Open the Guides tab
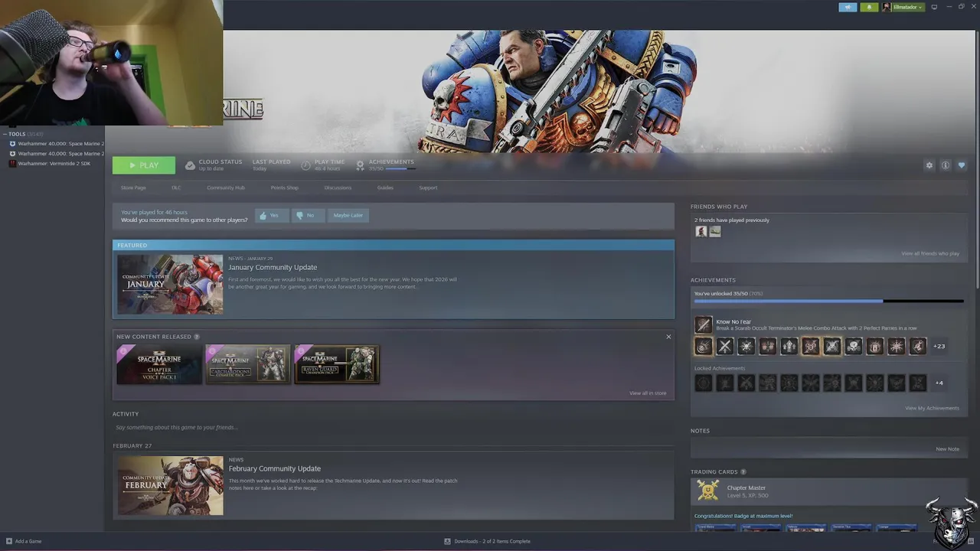980x551 pixels. 385,187
